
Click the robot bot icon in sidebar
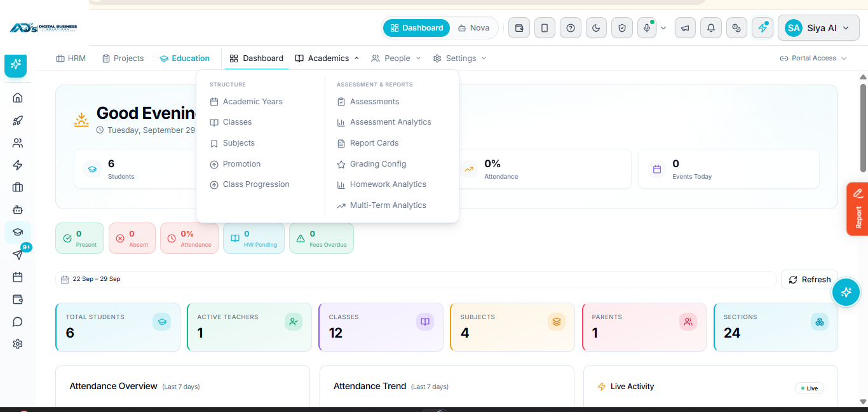(18, 209)
